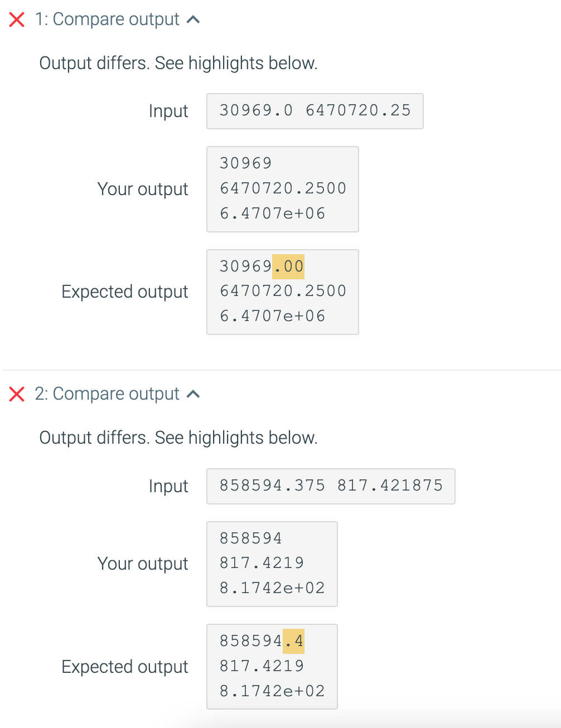
Task: Select the value 6470720.2500 in Your output
Action: pos(282,188)
